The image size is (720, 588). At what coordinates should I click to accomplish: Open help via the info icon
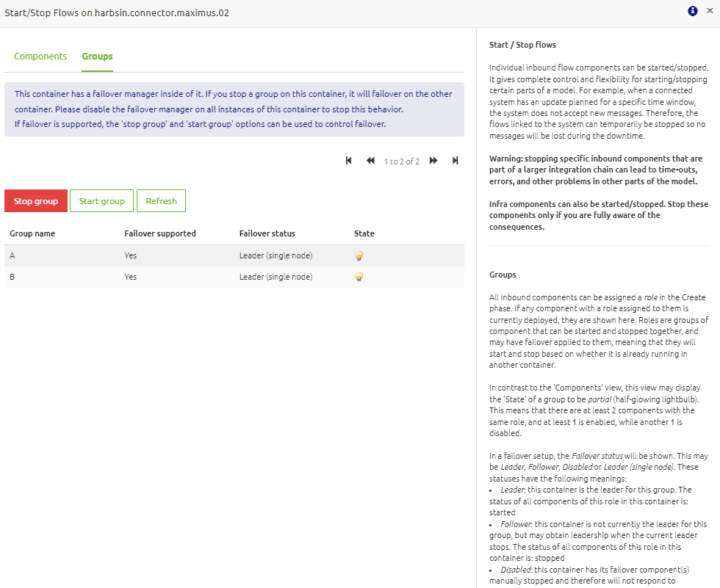point(691,12)
